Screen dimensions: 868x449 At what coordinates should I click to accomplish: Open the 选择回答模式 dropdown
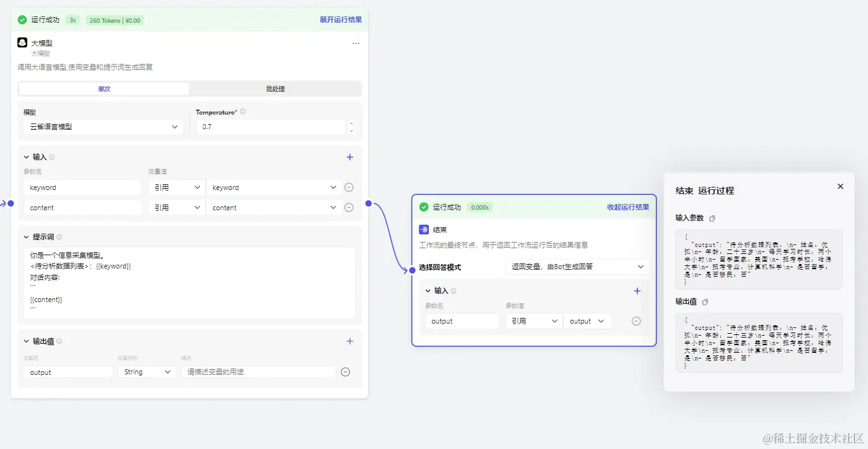577,267
